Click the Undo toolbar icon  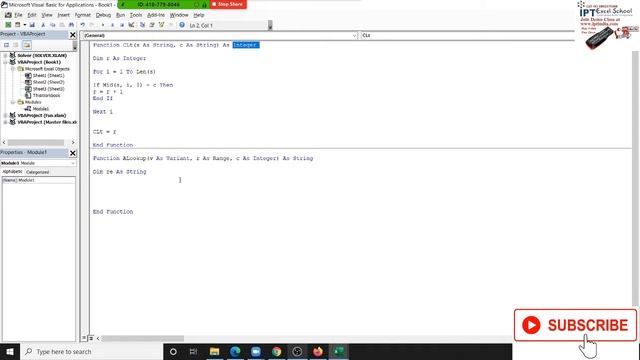pyautogui.click(x=82, y=25)
